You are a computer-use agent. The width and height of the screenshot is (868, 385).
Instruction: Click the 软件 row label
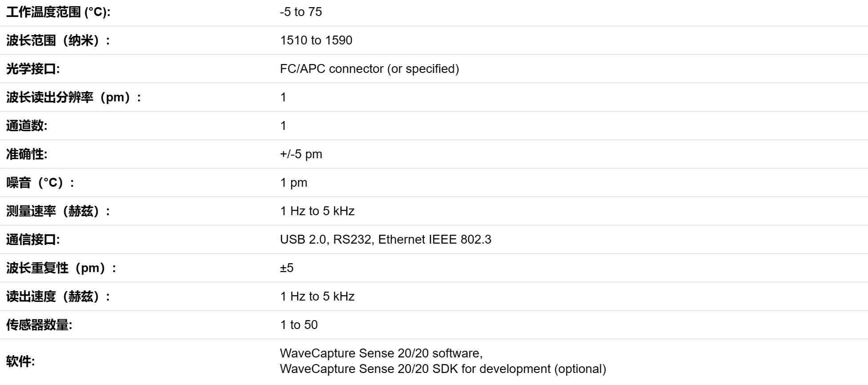pyautogui.click(x=20, y=361)
